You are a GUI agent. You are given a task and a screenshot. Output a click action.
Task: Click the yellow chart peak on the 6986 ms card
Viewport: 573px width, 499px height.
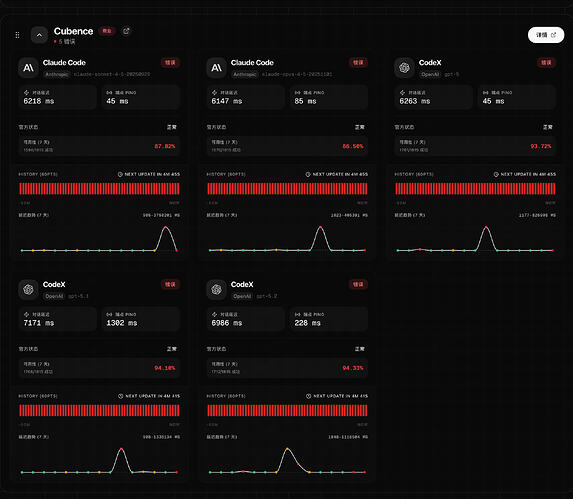click(287, 449)
